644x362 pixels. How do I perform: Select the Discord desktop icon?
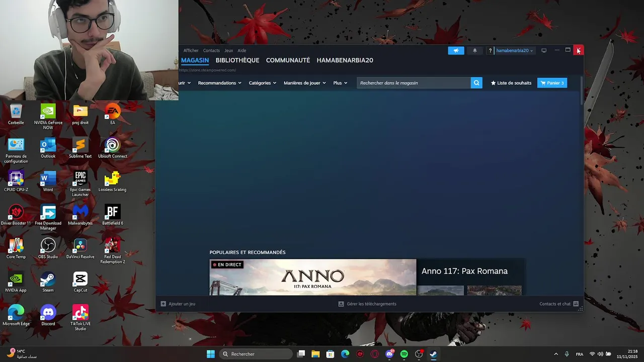pos(48,316)
